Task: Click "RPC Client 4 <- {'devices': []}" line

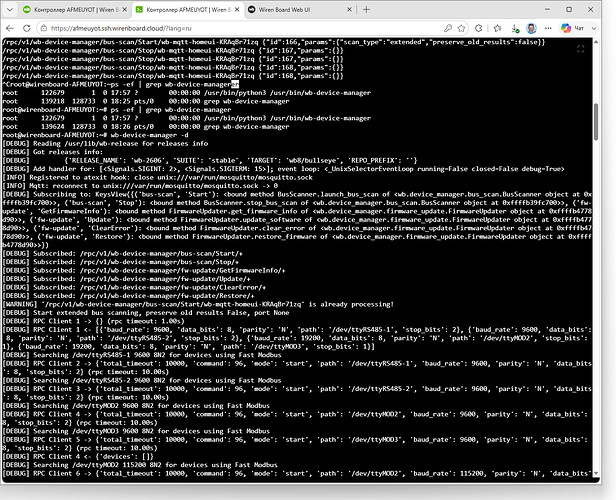Action: [x=78, y=456]
